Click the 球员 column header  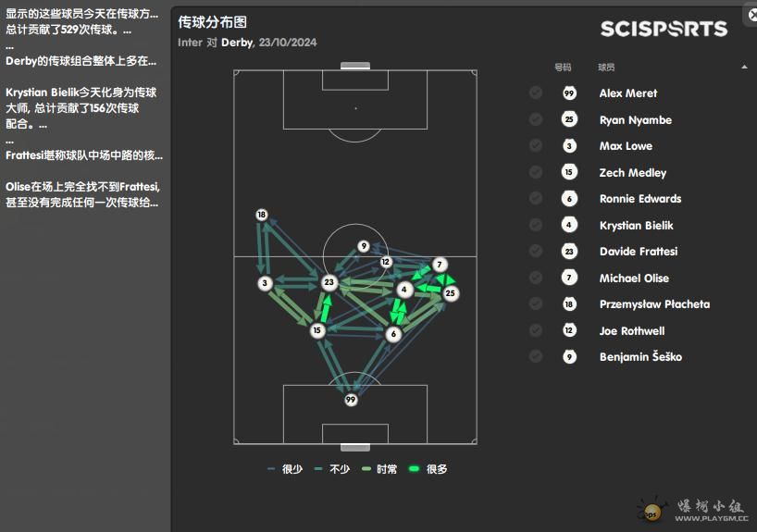pos(606,68)
